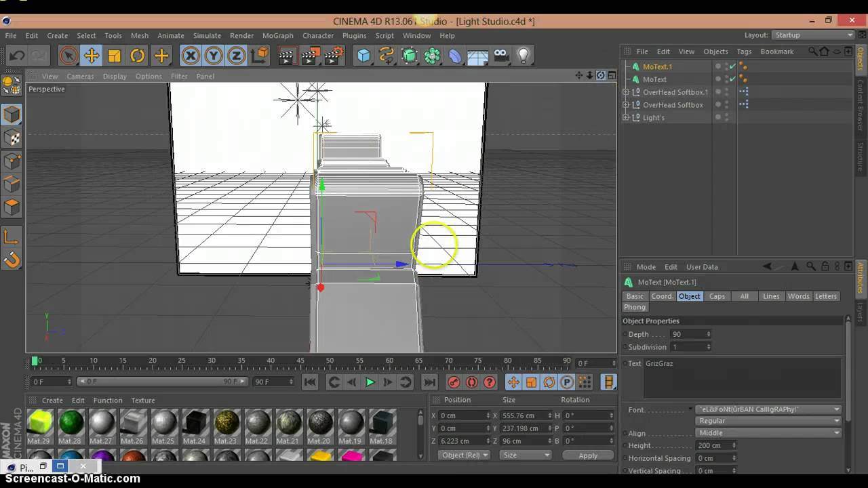Click the Depth value field
868x488 pixels.
coord(691,334)
